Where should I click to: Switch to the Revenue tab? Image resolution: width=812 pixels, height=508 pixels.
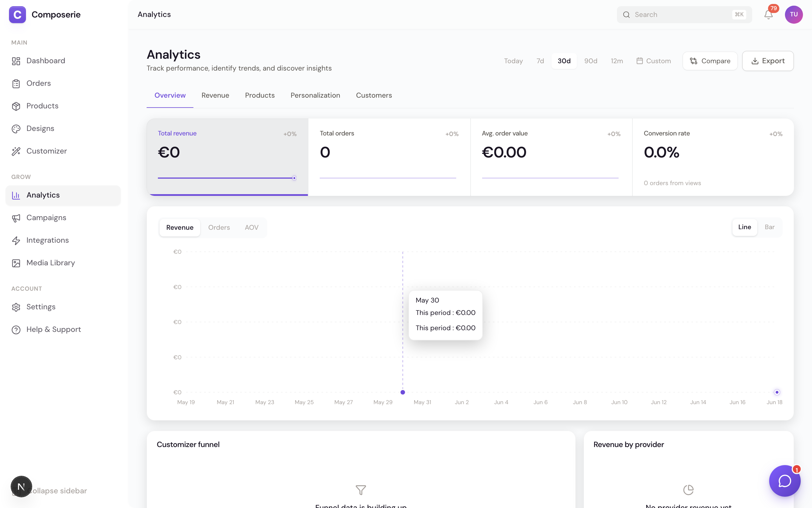(x=215, y=95)
